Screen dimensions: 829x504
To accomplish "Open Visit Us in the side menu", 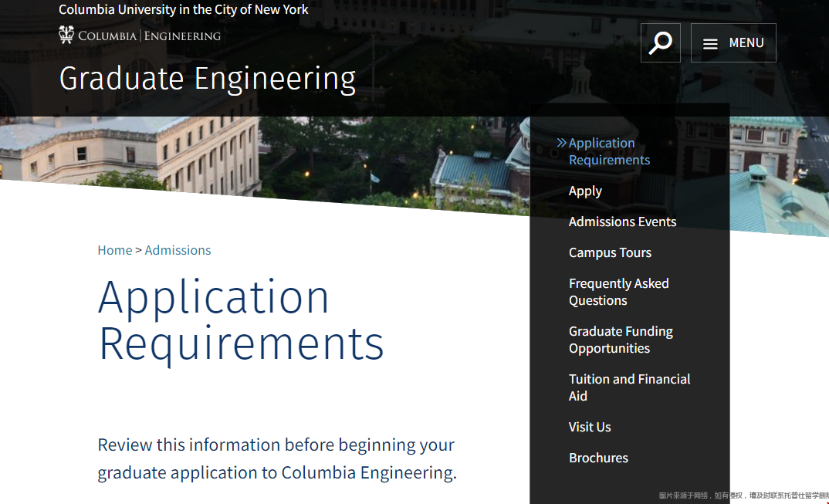I will click(590, 427).
